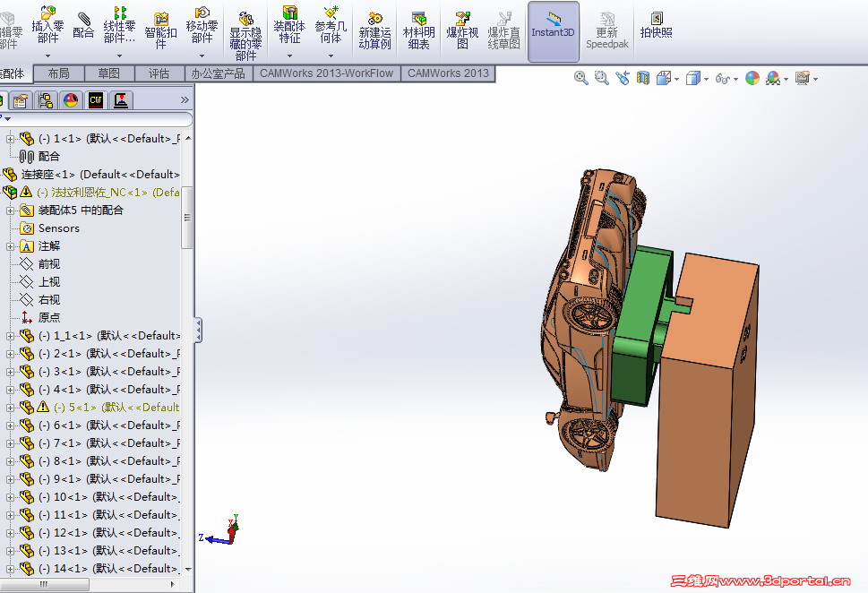Open Linear Component Pattern dropdown arrow
868x593 pixels.
point(119,56)
